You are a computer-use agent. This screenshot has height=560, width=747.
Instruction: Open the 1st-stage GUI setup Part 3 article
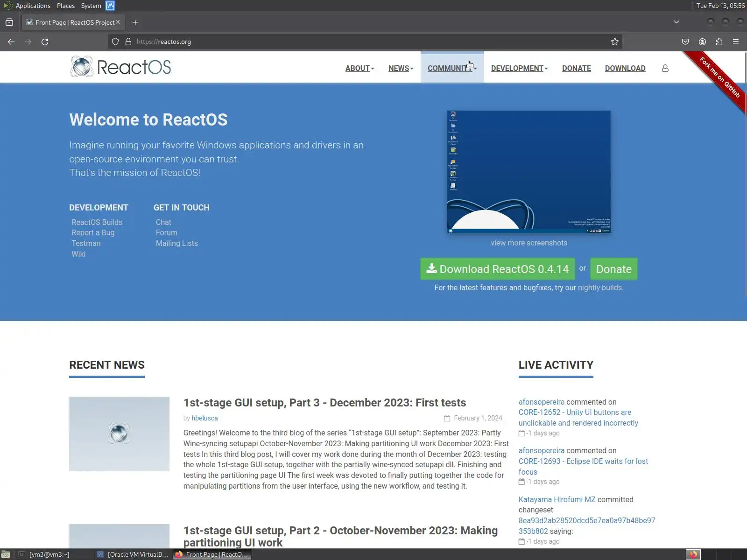(x=324, y=402)
